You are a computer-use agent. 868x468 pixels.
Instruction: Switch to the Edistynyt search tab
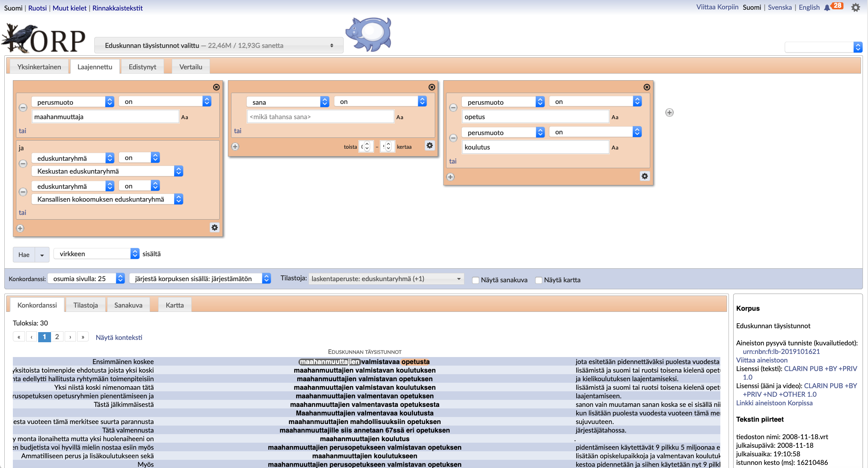click(142, 67)
